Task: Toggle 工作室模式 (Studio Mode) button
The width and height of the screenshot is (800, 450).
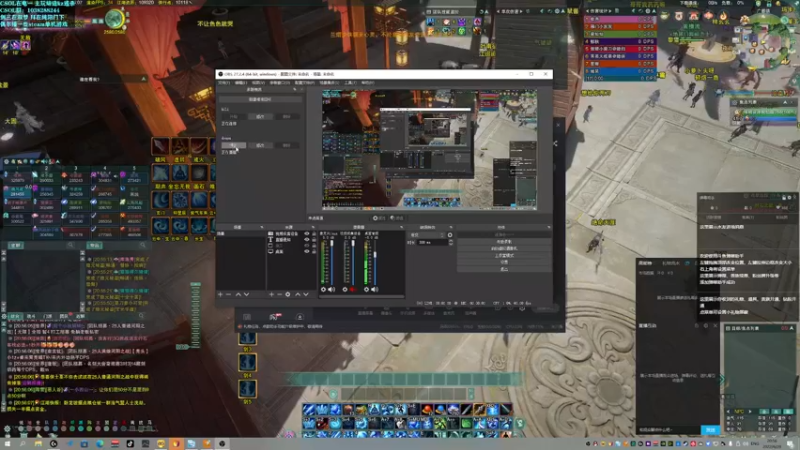Action: [x=504, y=255]
